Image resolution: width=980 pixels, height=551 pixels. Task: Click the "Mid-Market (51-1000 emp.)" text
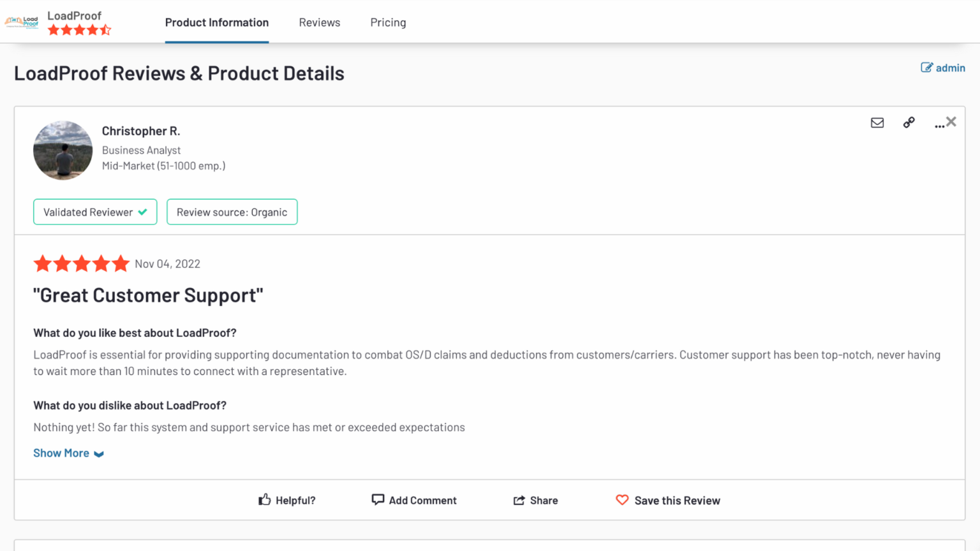pos(164,166)
